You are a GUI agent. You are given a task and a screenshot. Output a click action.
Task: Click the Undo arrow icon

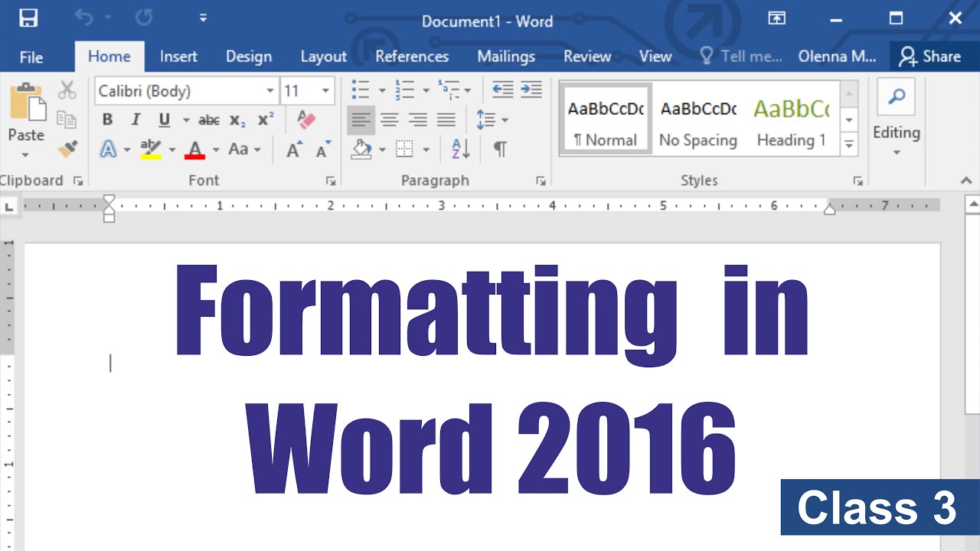(x=83, y=18)
